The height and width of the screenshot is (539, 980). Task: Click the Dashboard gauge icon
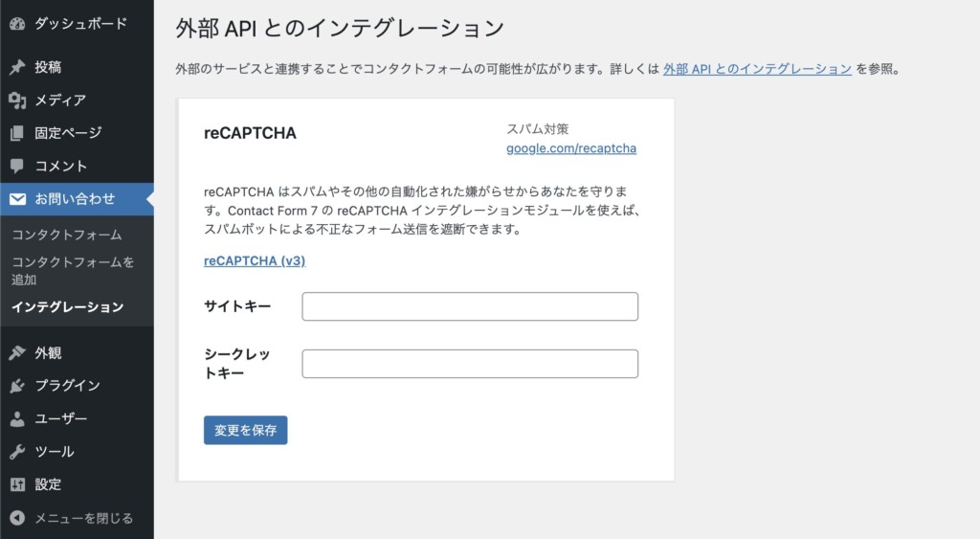[17, 23]
